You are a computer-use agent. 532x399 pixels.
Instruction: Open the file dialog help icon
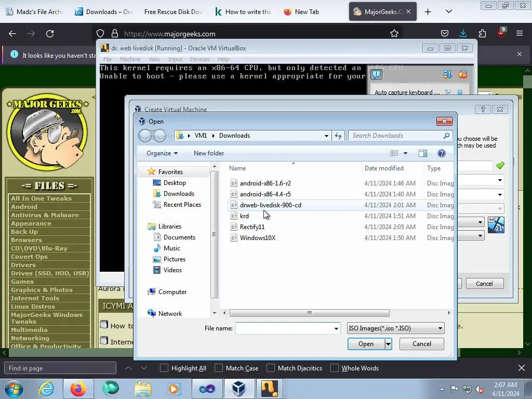coord(442,153)
